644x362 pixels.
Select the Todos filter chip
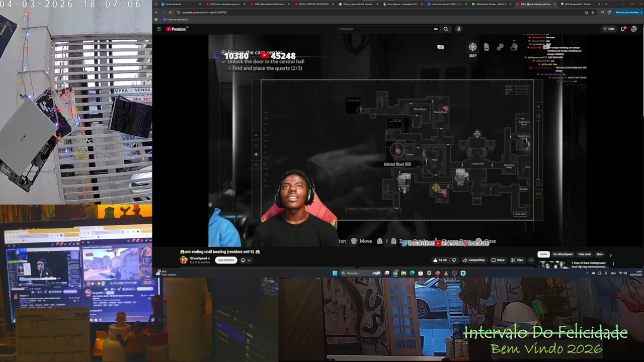click(x=543, y=254)
